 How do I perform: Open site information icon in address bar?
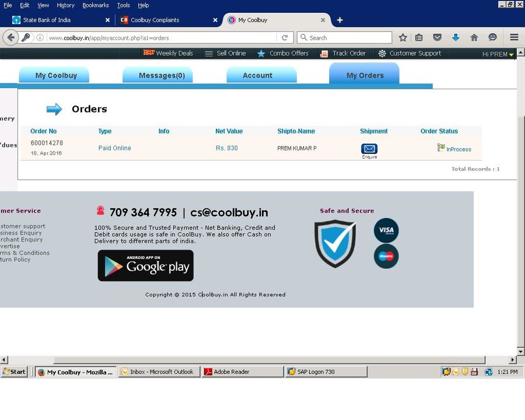40,37
